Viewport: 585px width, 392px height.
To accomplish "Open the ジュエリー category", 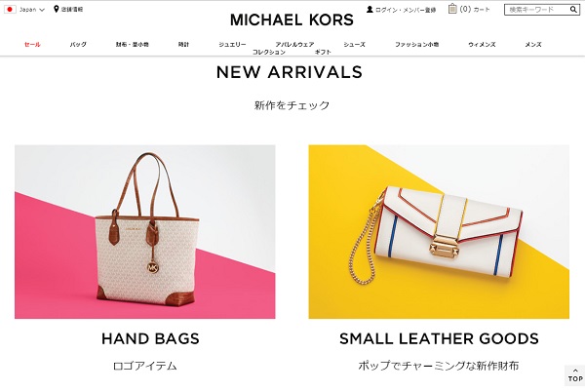I will (232, 45).
